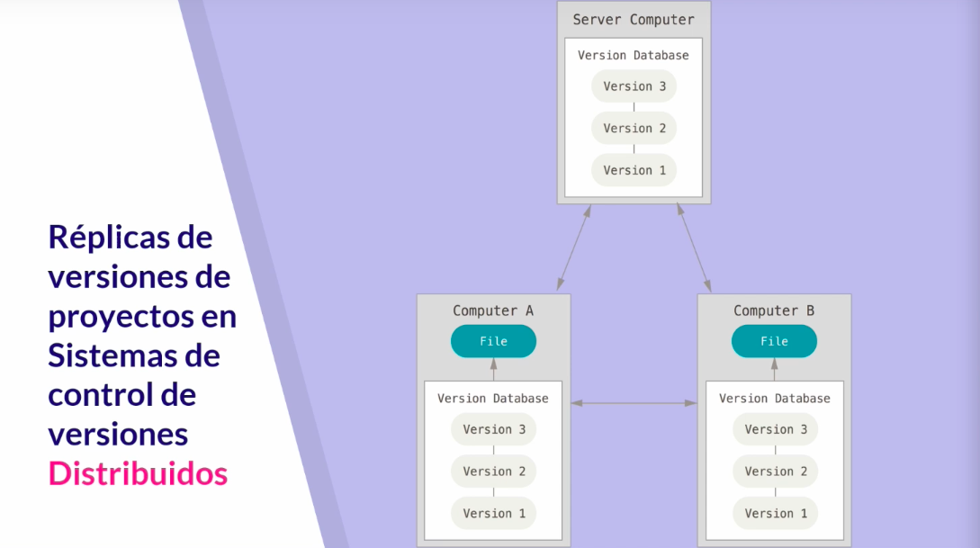Image resolution: width=980 pixels, height=548 pixels.
Task: Click the 'Computer A' title
Action: tap(493, 310)
